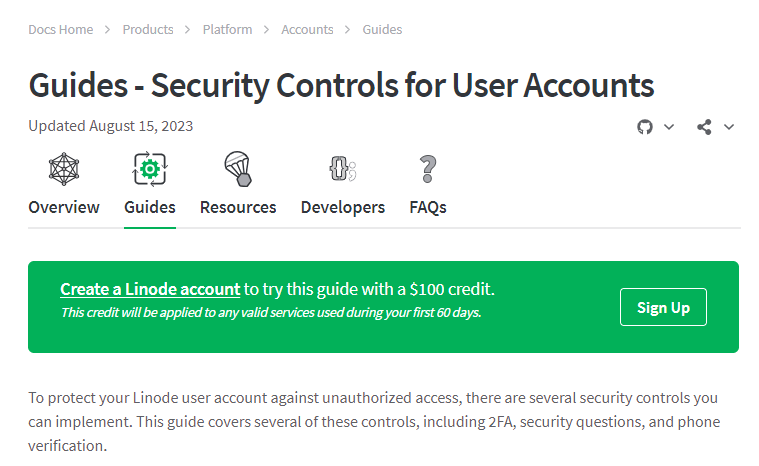Open the Products breadcrumb link
759x466 pixels.
pos(148,29)
